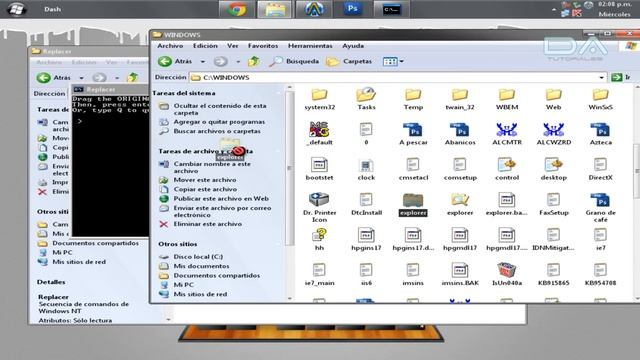Select the _default file icon

[320, 133]
